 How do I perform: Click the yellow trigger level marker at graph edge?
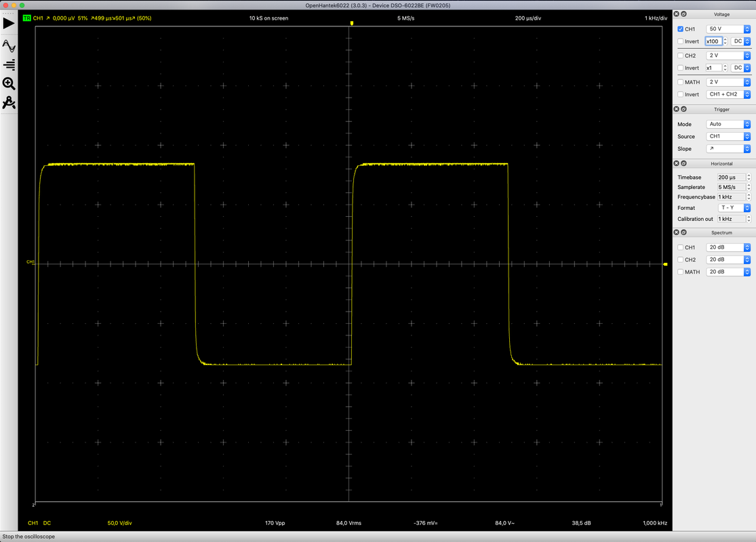tap(665, 264)
